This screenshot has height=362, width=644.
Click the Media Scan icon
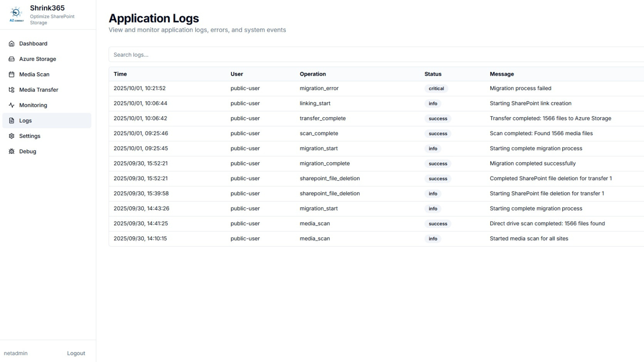point(12,74)
